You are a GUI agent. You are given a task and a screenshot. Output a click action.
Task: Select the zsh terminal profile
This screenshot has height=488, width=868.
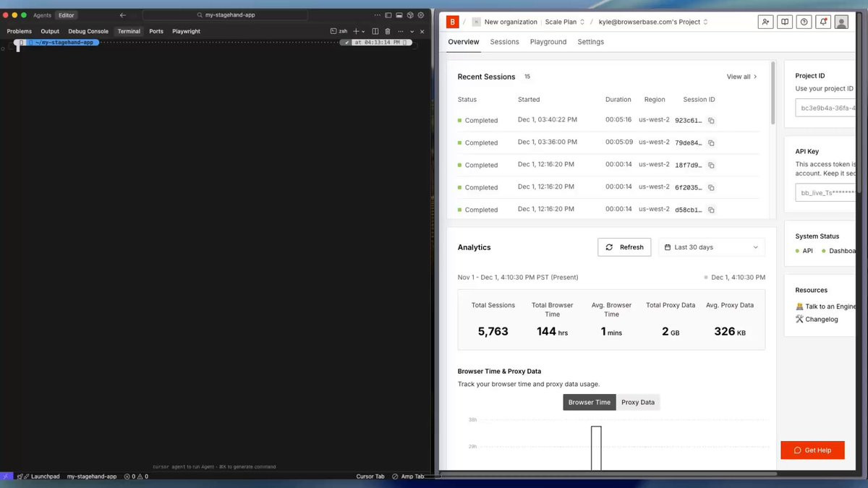pos(339,31)
